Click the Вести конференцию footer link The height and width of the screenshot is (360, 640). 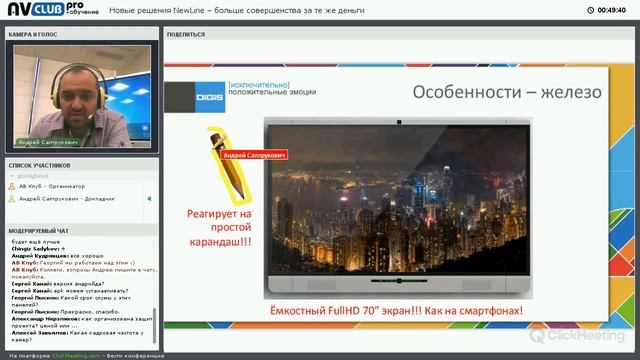pyautogui.click(x=136, y=356)
